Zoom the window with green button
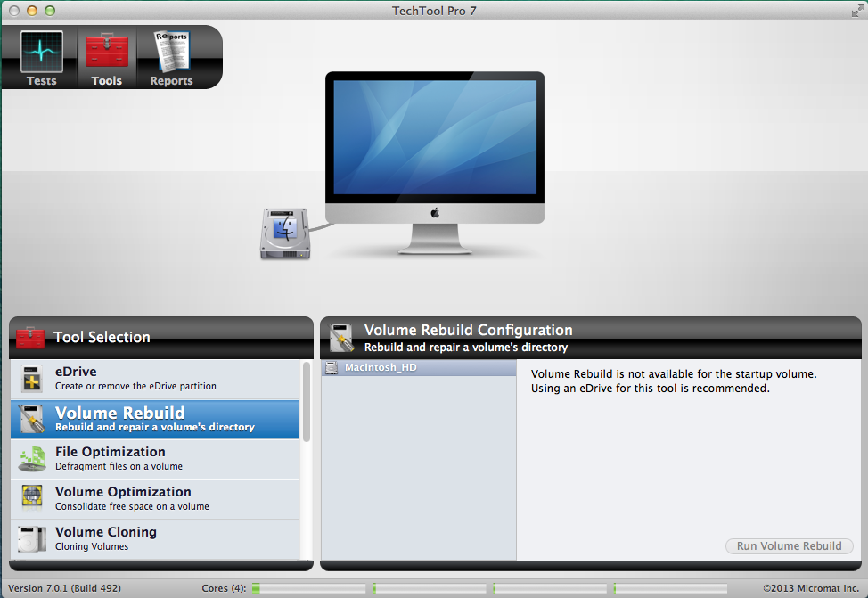Image resolution: width=868 pixels, height=598 pixels. pyautogui.click(x=50, y=11)
